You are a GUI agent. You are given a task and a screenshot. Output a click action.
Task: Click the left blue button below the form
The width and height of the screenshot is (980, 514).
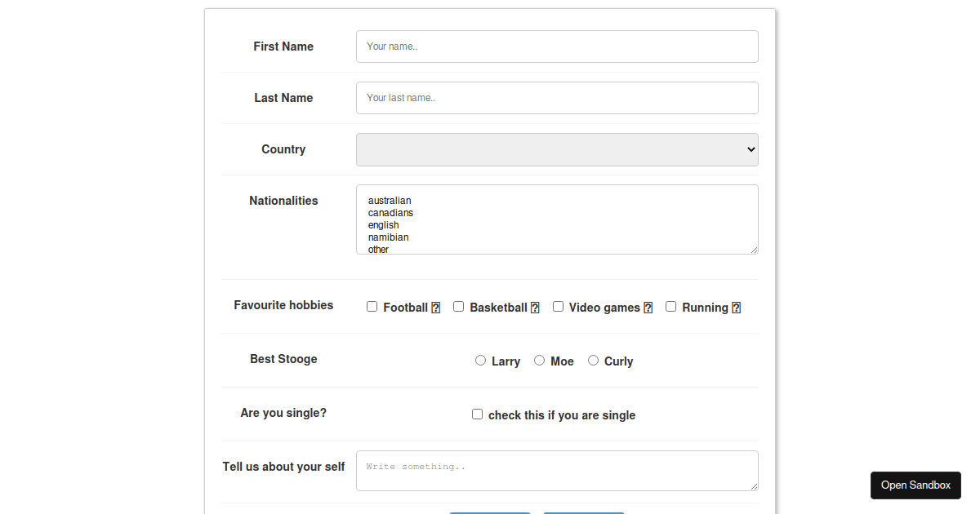490,512
